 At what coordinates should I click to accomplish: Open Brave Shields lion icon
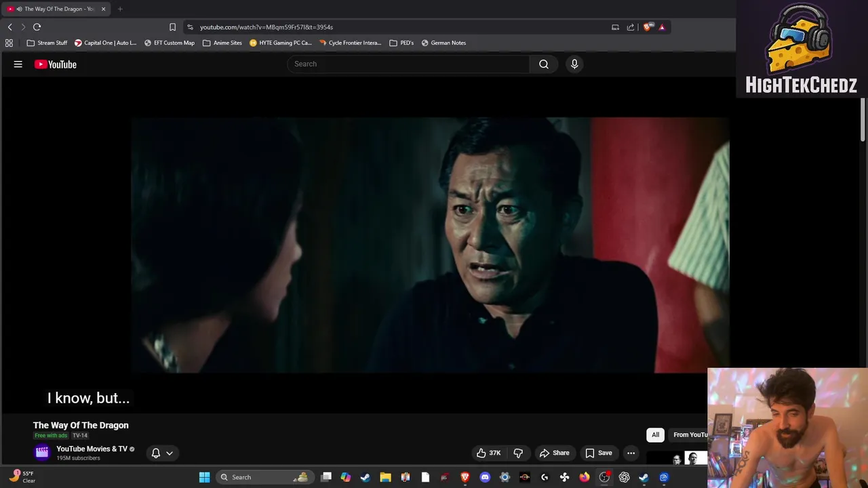[647, 27]
